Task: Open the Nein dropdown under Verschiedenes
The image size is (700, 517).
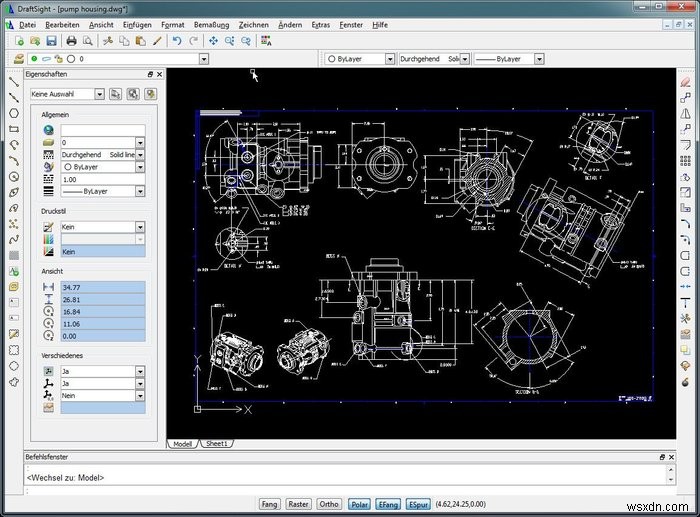Action: click(x=140, y=396)
